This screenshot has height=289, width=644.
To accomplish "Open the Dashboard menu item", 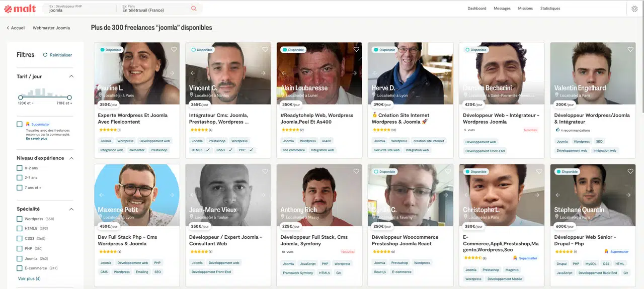I will 476,9.
